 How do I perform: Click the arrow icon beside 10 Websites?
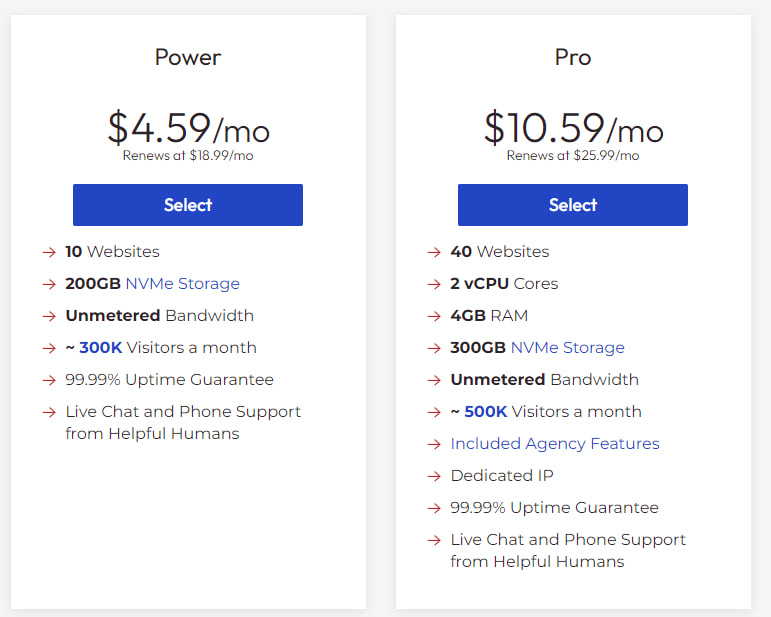tap(49, 252)
